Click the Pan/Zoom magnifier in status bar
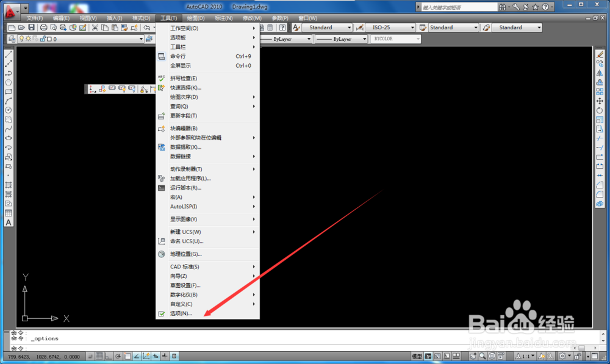The width and height of the screenshot is (610, 364). click(483, 356)
